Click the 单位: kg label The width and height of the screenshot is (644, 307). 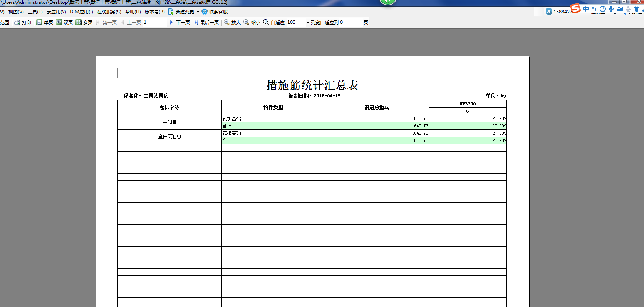click(496, 96)
